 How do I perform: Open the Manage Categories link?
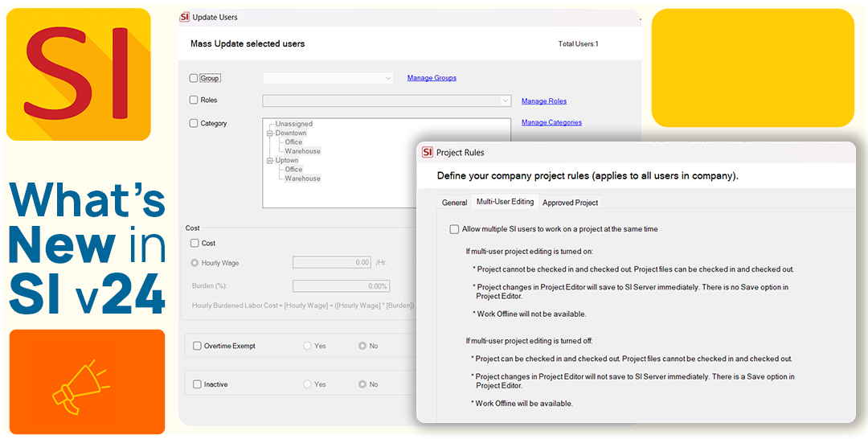coord(551,122)
